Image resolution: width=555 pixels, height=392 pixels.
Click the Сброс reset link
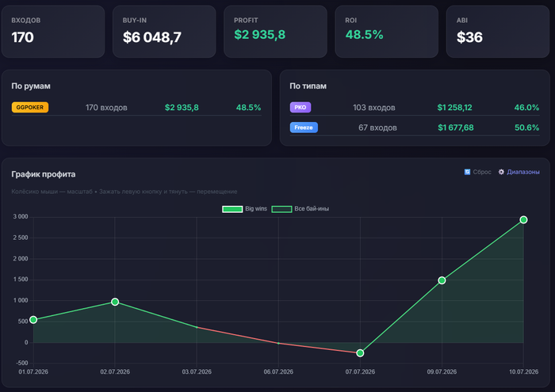[x=482, y=172]
